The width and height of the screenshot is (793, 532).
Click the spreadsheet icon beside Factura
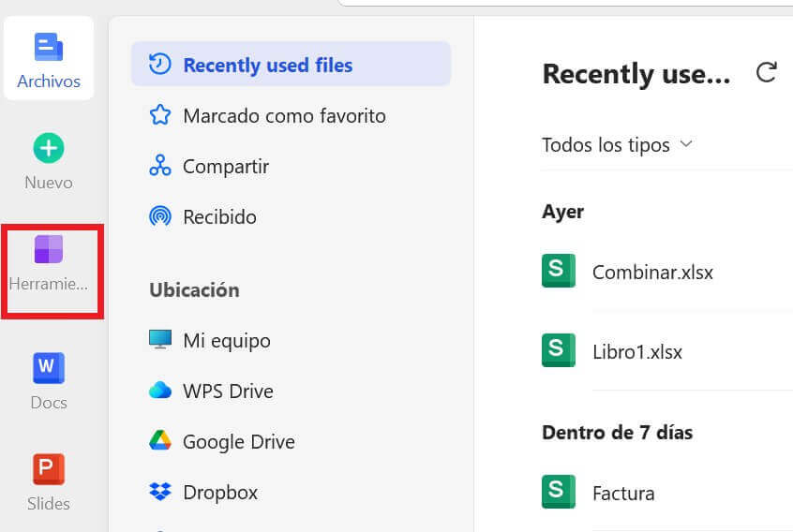[559, 492]
